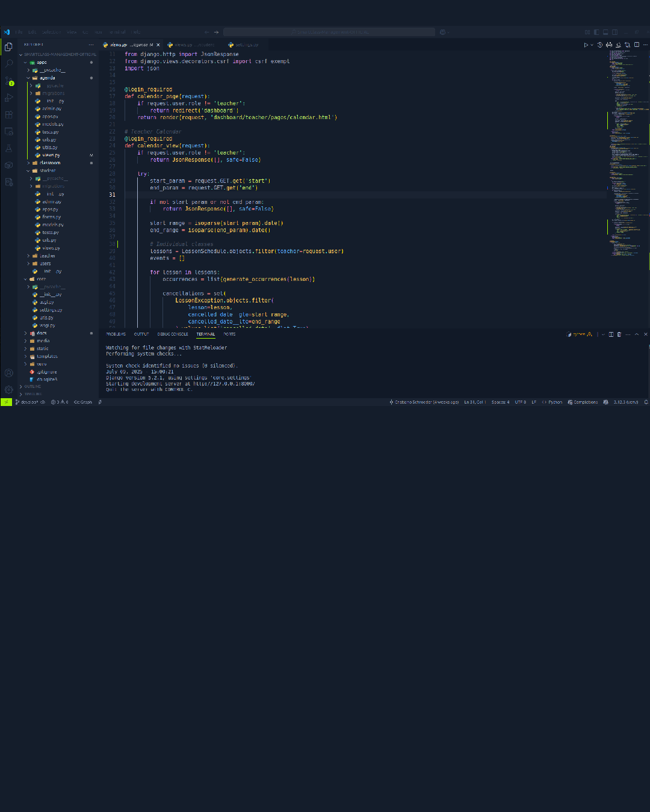Open the Run and Debug view

tap(8, 97)
